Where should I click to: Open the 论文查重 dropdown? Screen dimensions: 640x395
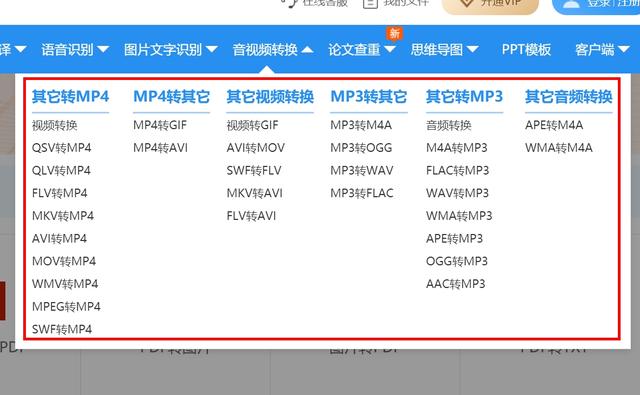coord(362,50)
